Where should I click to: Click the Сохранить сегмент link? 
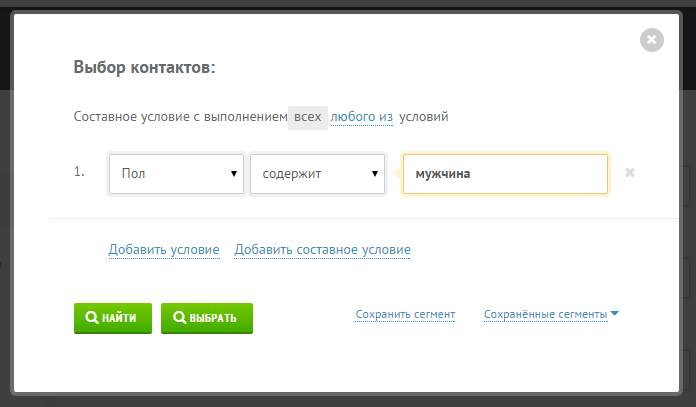405,314
